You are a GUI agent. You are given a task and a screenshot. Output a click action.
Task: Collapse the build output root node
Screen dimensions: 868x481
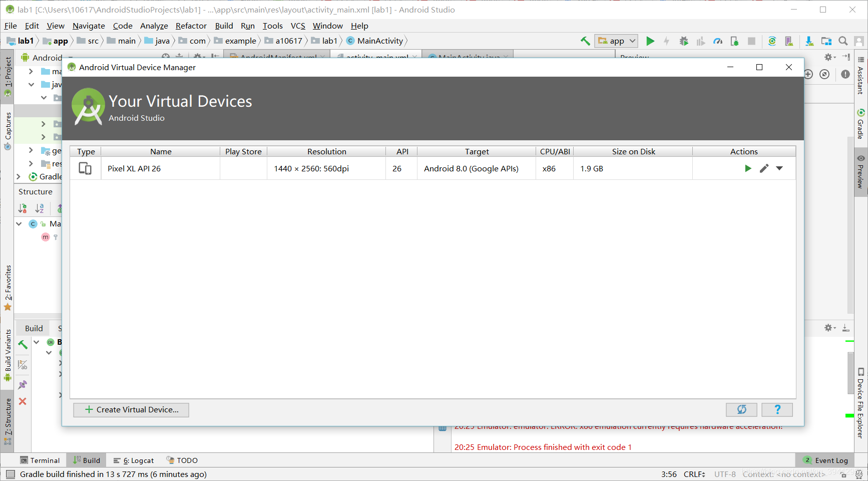tap(36, 342)
